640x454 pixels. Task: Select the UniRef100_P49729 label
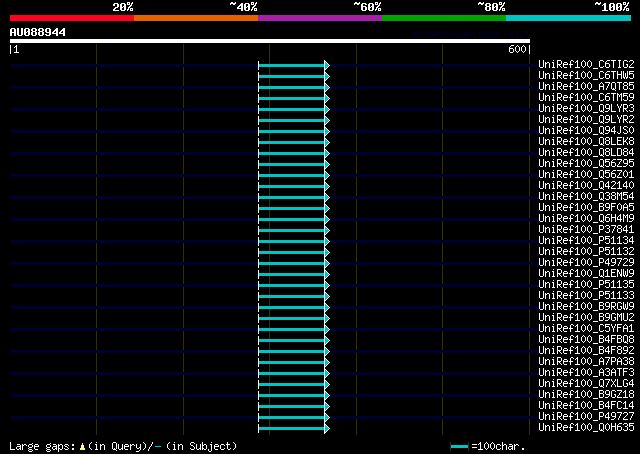point(586,263)
